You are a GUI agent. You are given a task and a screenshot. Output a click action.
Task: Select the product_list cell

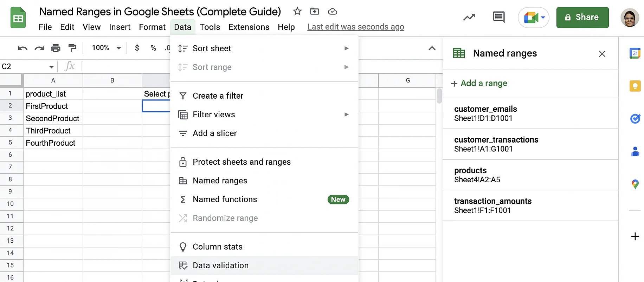click(53, 94)
